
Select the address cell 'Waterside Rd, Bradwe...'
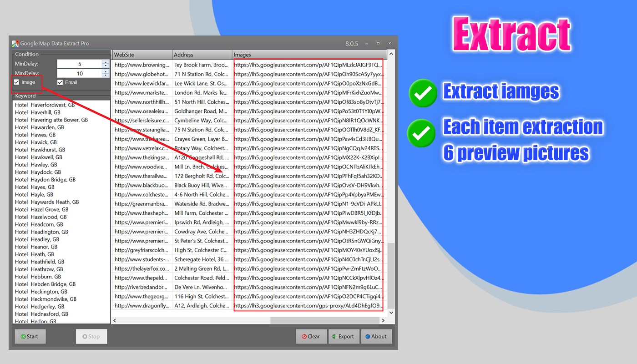click(x=202, y=204)
